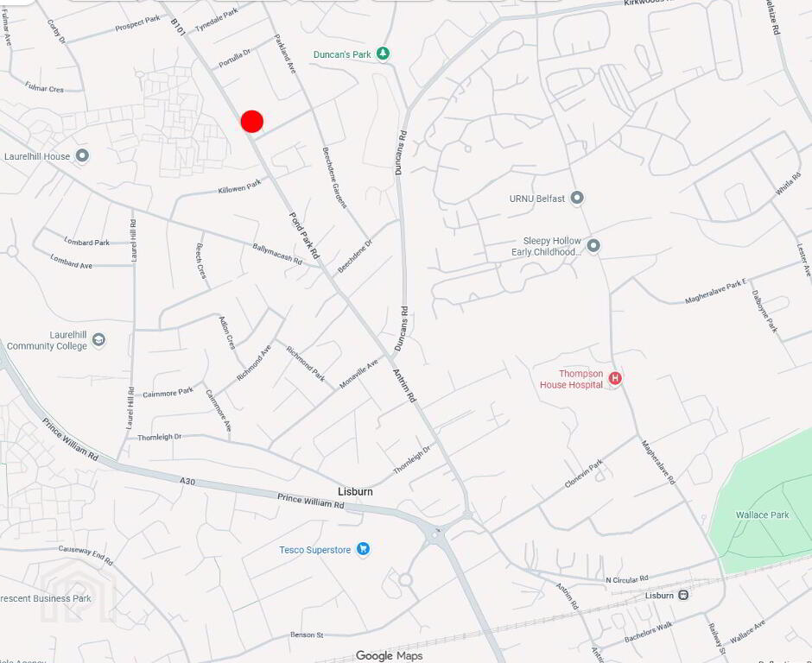Open the Google Maps logo link
The height and width of the screenshot is (663, 812).
click(x=389, y=656)
